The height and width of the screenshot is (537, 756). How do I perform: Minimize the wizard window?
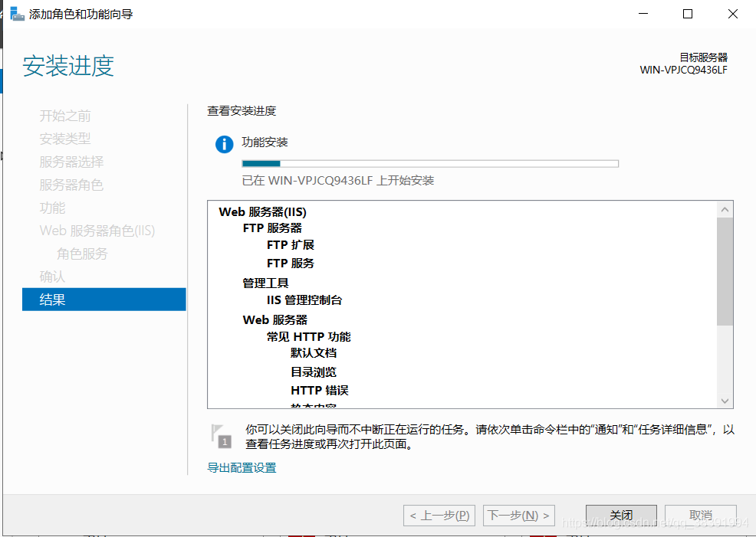coord(643,14)
